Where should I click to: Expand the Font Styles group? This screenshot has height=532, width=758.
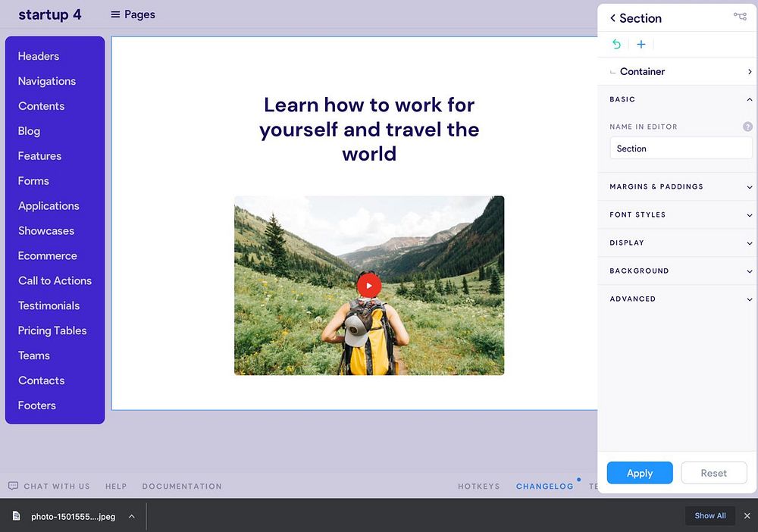click(x=678, y=214)
